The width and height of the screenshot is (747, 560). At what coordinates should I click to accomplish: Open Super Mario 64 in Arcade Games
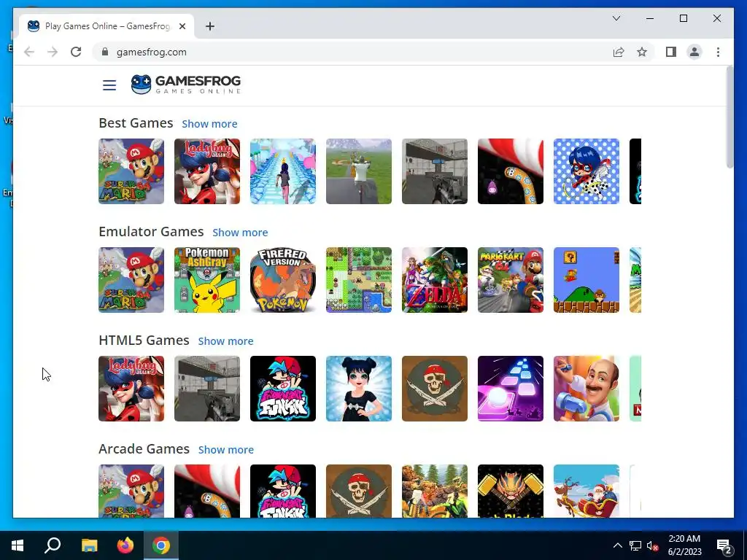(x=131, y=491)
